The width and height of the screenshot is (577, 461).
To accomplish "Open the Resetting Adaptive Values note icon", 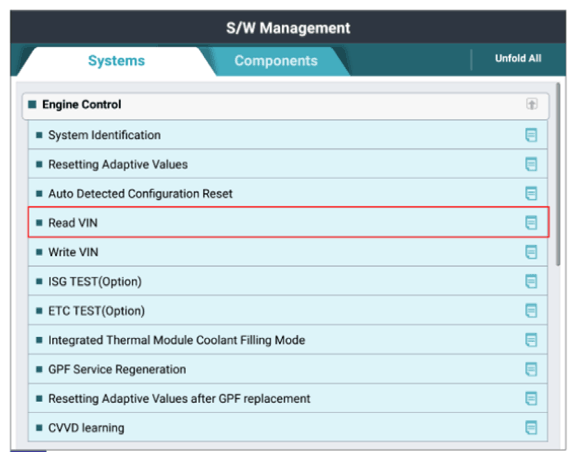I will coord(531,164).
